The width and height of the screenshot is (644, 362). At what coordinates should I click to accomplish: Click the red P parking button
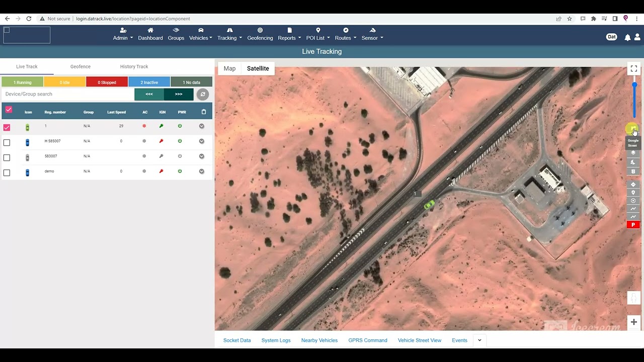pos(633,225)
